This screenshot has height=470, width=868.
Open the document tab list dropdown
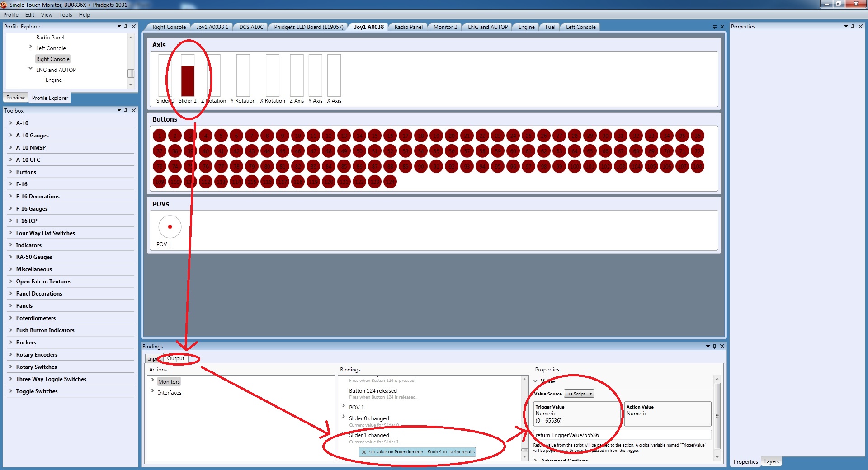[715, 27]
